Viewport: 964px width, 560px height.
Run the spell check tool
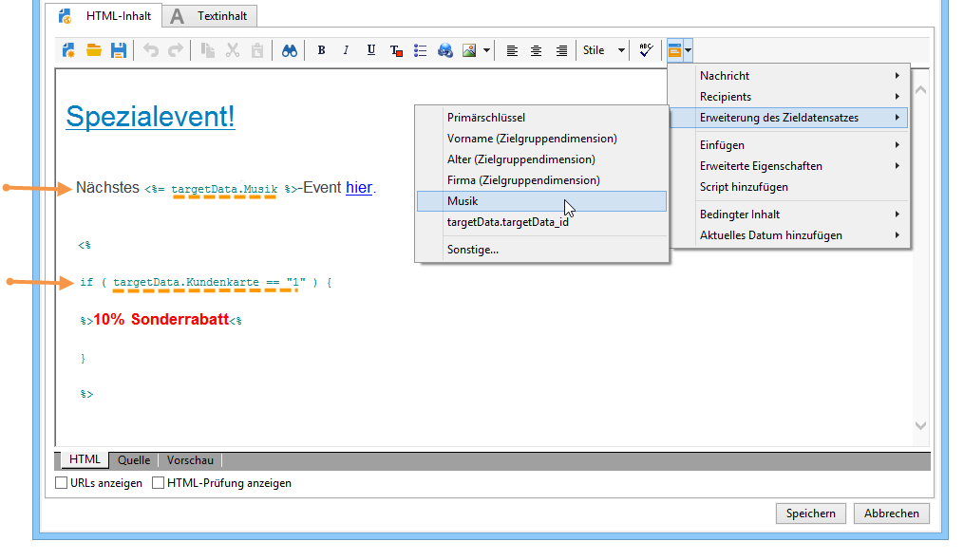pyautogui.click(x=646, y=50)
